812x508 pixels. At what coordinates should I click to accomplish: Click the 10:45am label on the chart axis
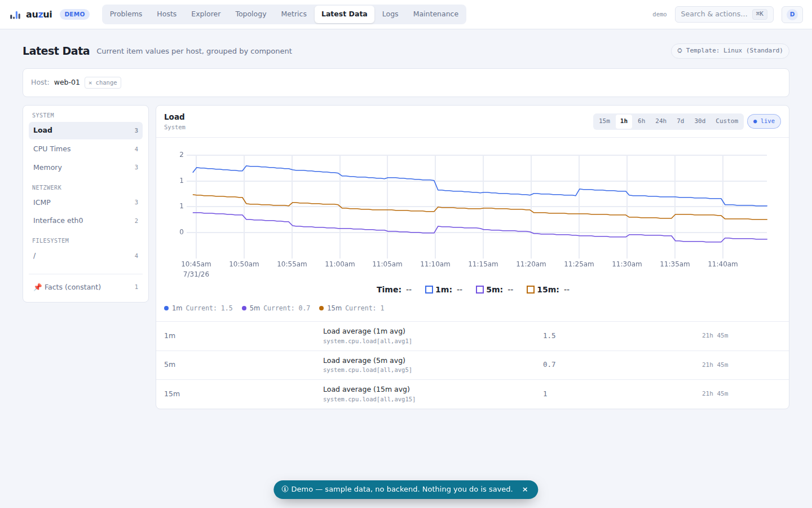196,264
